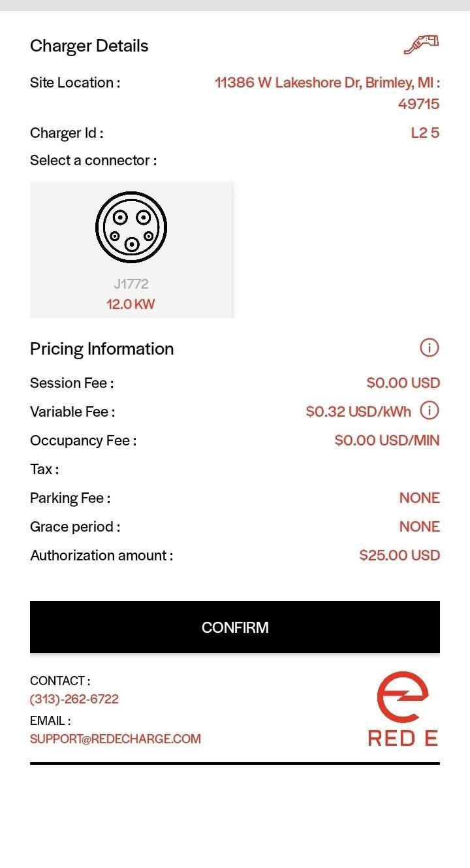Tap the $0.00 USD/MIN occupancy fee value
Image resolution: width=470 pixels, height=868 pixels.
point(387,440)
